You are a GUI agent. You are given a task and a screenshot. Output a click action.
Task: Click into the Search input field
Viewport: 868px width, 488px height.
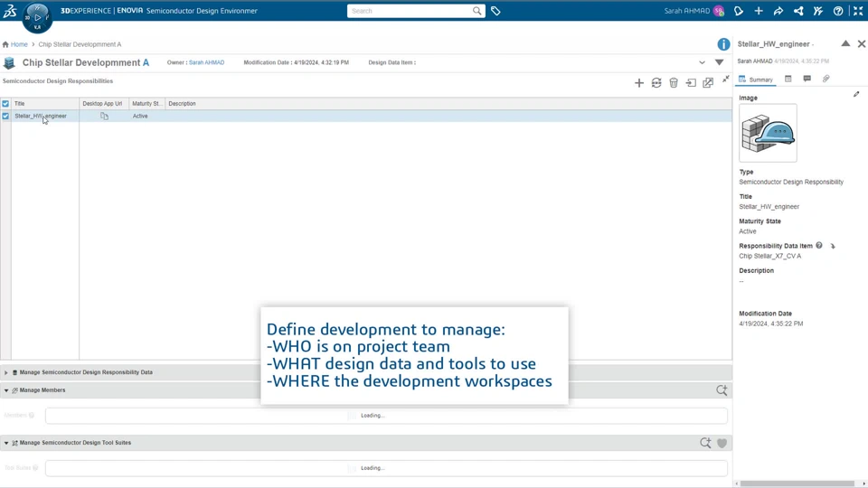(410, 11)
